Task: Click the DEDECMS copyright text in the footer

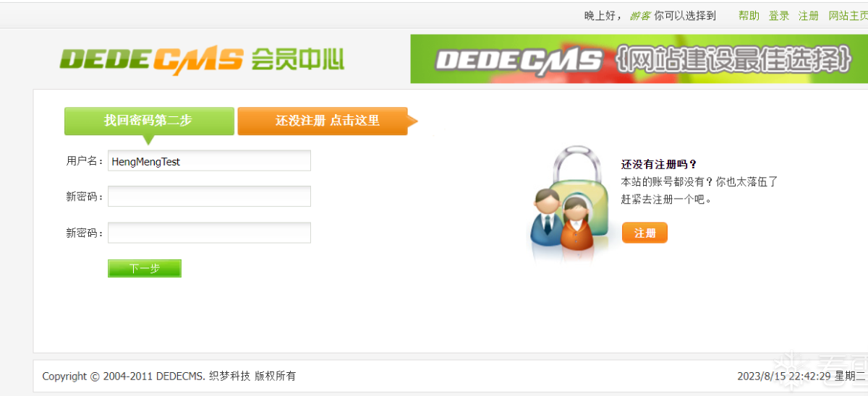Action: click(x=169, y=376)
